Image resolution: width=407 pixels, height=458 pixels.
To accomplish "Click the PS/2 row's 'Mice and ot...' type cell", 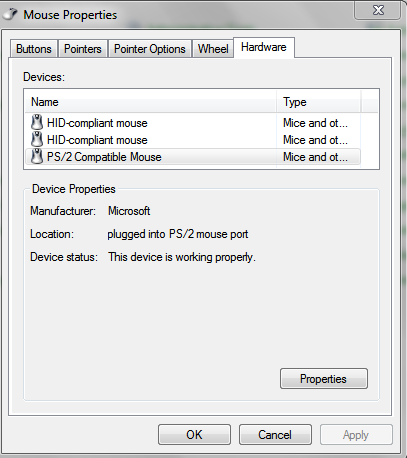I will click(x=315, y=157).
